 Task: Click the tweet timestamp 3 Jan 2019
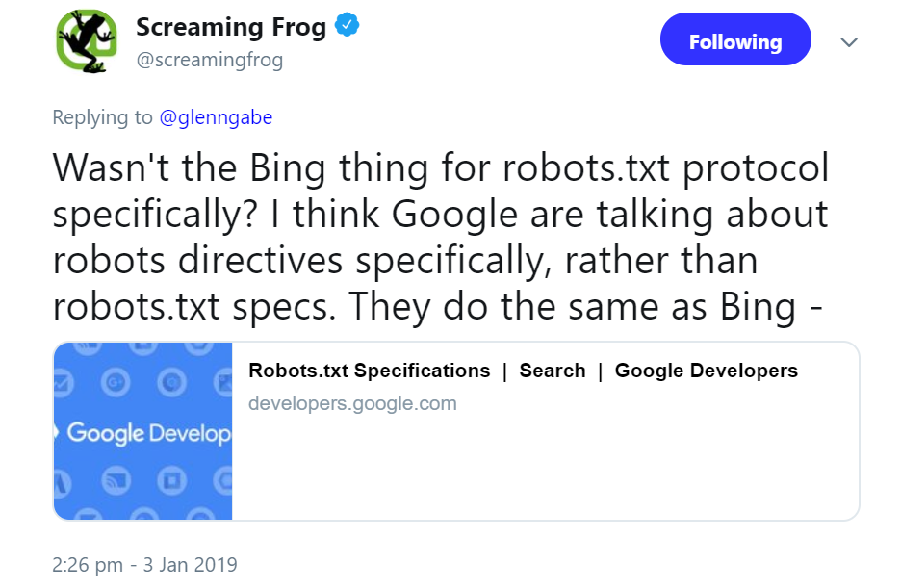(x=145, y=565)
